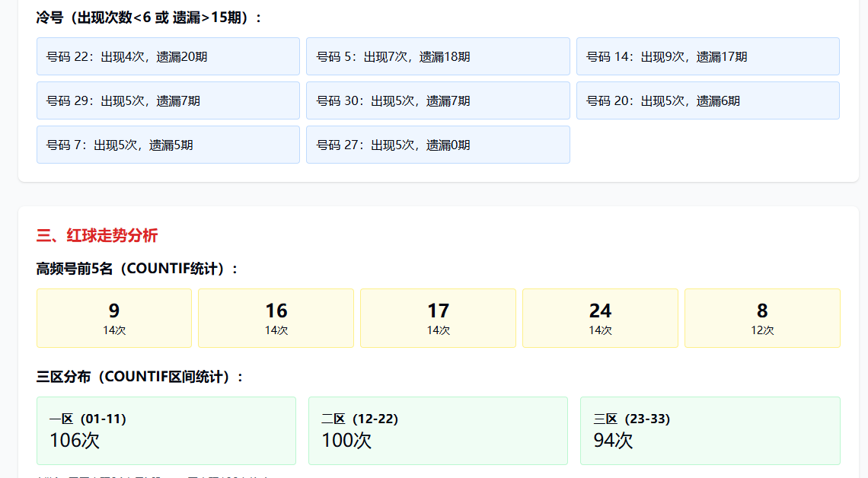Click the 号码 30 cold number card
The image size is (868, 478).
438,100
